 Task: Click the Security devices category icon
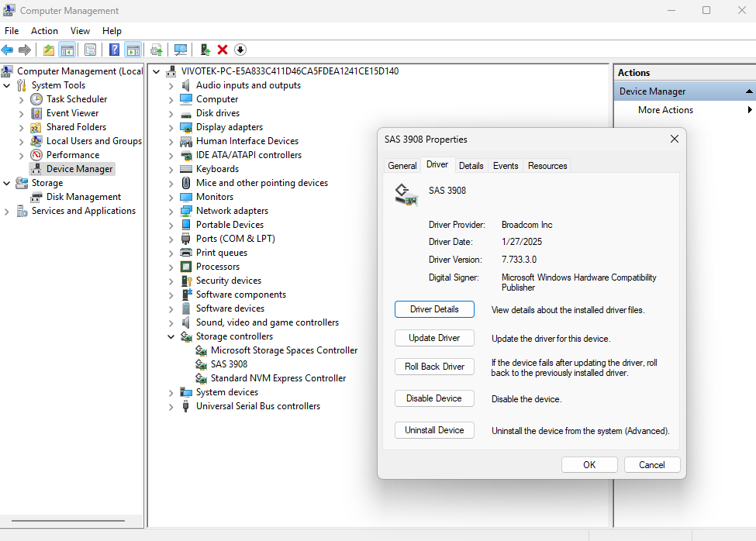click(187, 281)
